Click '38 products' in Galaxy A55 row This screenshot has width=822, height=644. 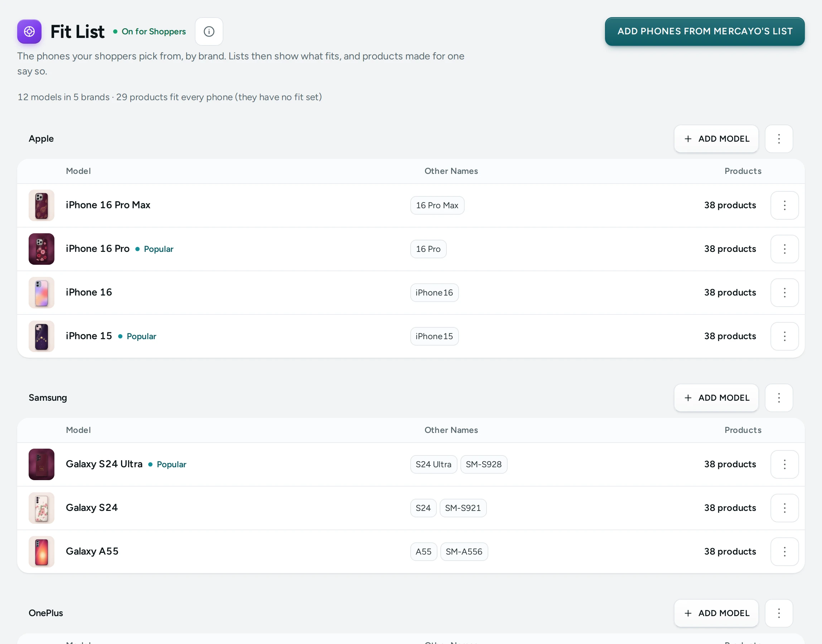coord(730,552)
